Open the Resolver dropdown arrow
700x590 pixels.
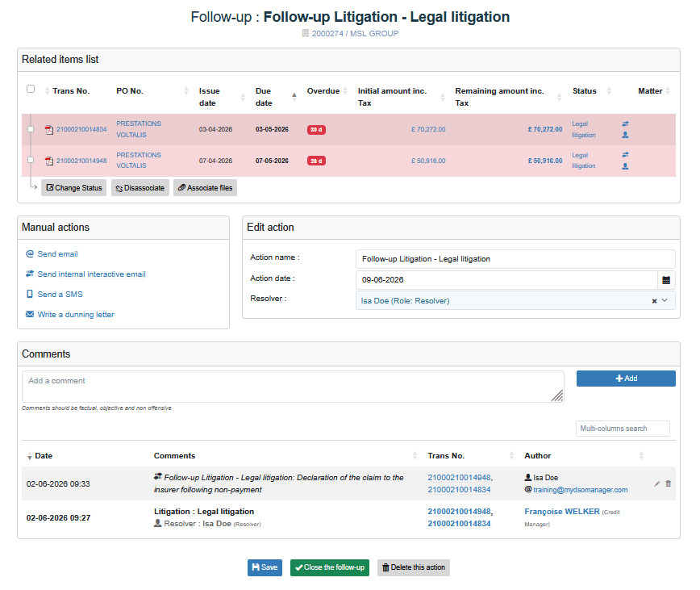tap(665, 300)
